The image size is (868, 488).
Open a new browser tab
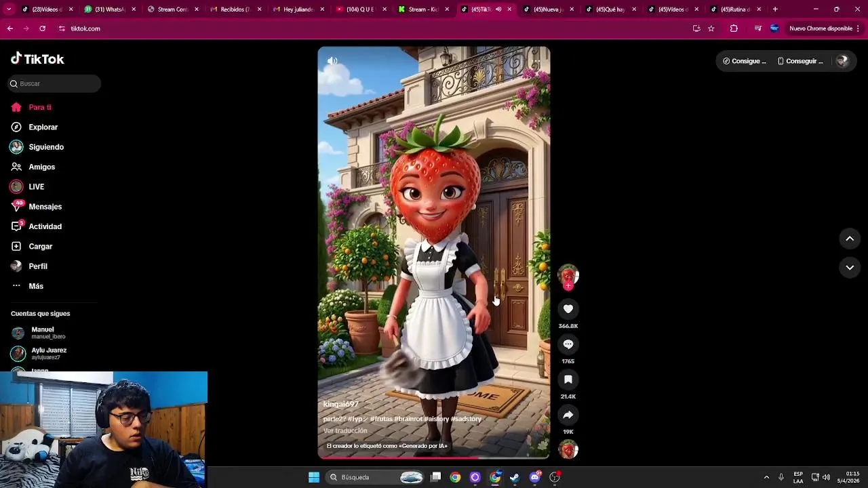point(775,9)
